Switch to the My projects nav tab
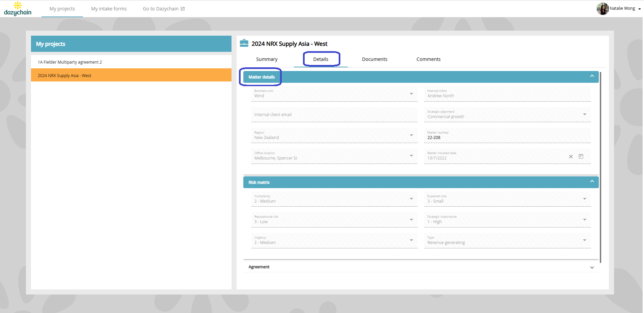 (x=62, y=9)
